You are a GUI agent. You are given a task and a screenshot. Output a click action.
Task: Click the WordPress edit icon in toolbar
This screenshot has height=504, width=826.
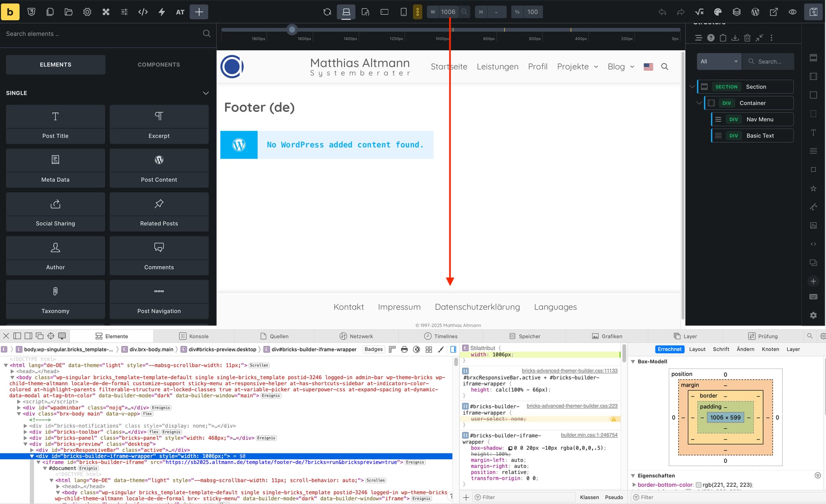tap(755, 12)
